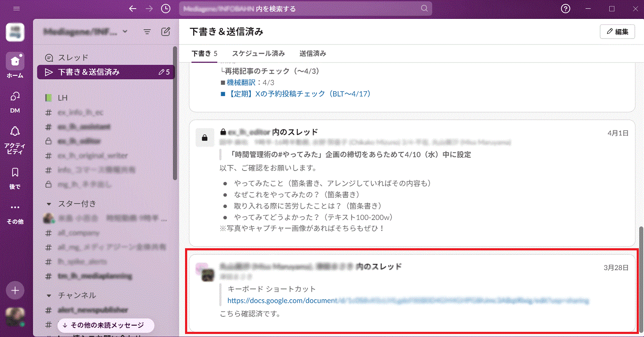644x337 pixels.
Task: Open the DM direct messages icon
Action: [15, 97]
